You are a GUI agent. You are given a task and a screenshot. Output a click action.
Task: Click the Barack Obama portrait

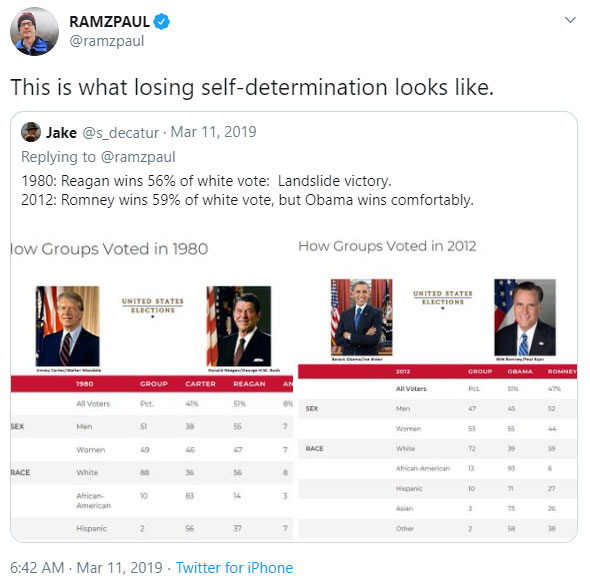tap(362, 317)
